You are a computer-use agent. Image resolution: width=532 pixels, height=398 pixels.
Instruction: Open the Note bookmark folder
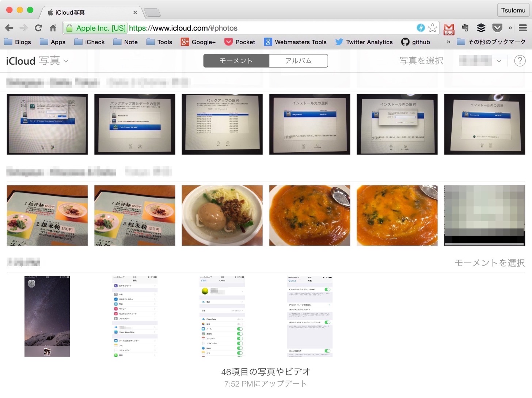(x=125, y=42)
